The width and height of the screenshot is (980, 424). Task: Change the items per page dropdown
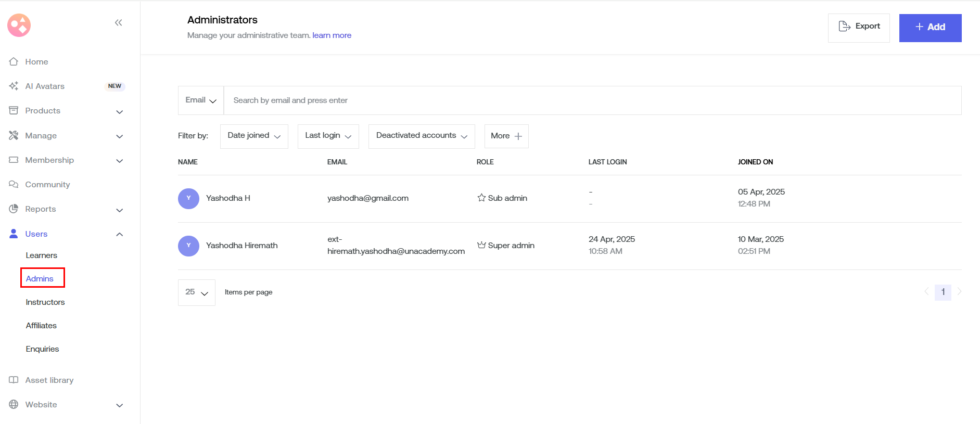[x=196, y=292]
